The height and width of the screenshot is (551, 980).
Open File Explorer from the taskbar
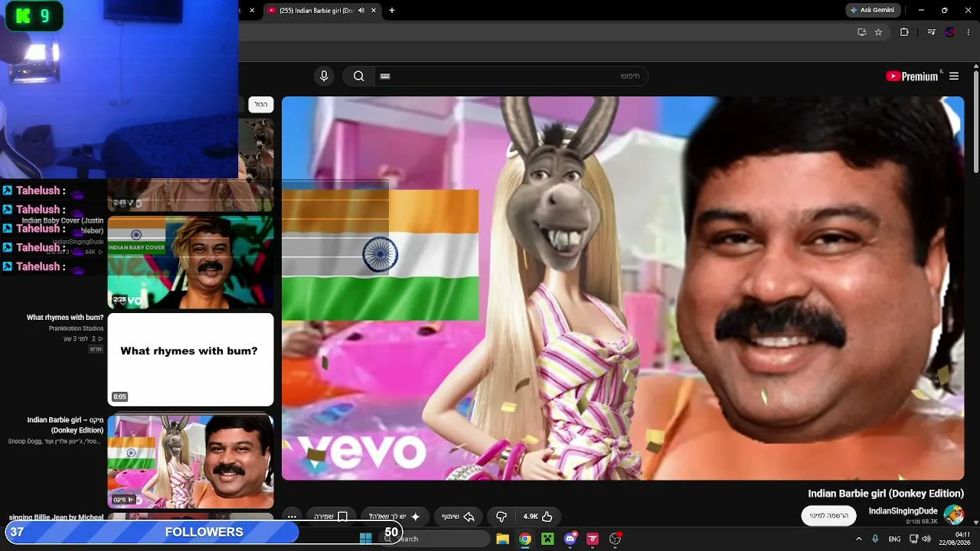(x=502, y=539)
